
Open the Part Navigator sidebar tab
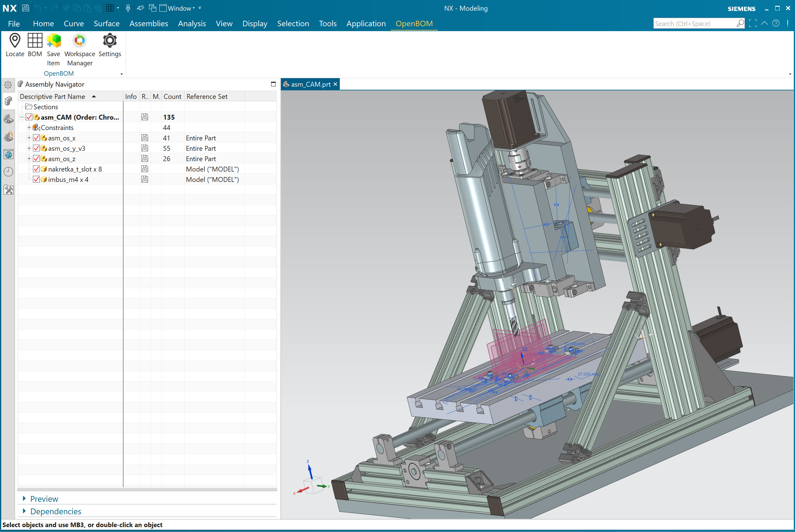coord(8,119)
